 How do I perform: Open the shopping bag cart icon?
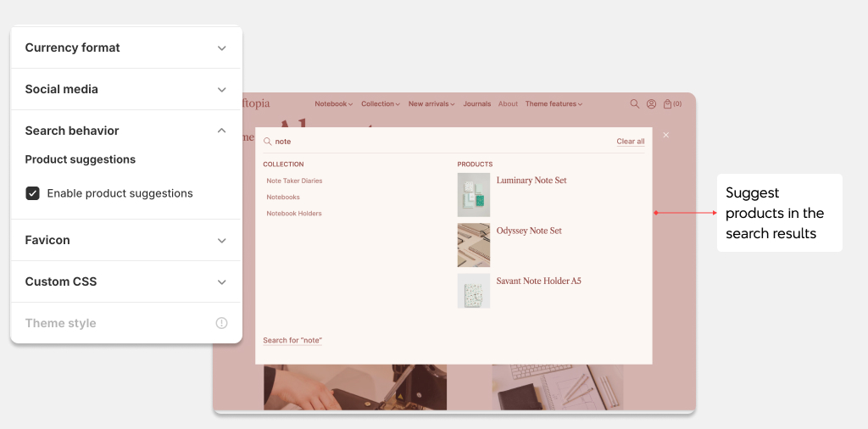pos(668,104)
